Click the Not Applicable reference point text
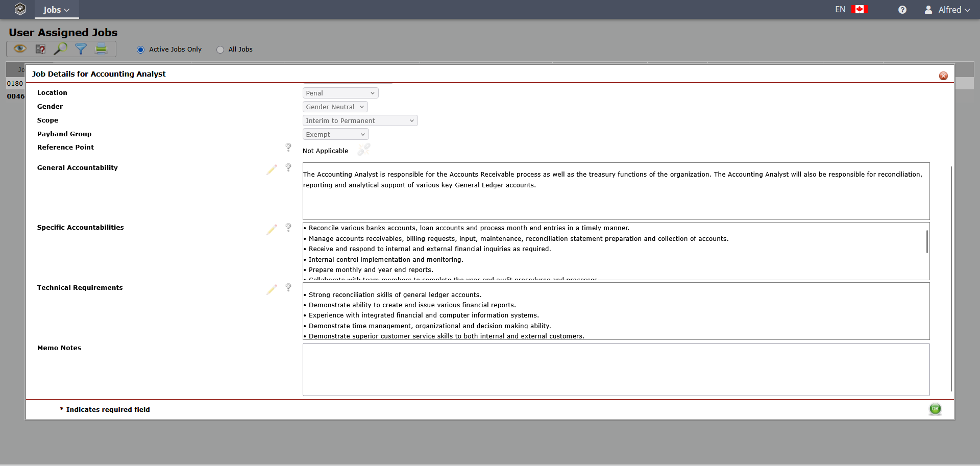 (x=325, y=151)
